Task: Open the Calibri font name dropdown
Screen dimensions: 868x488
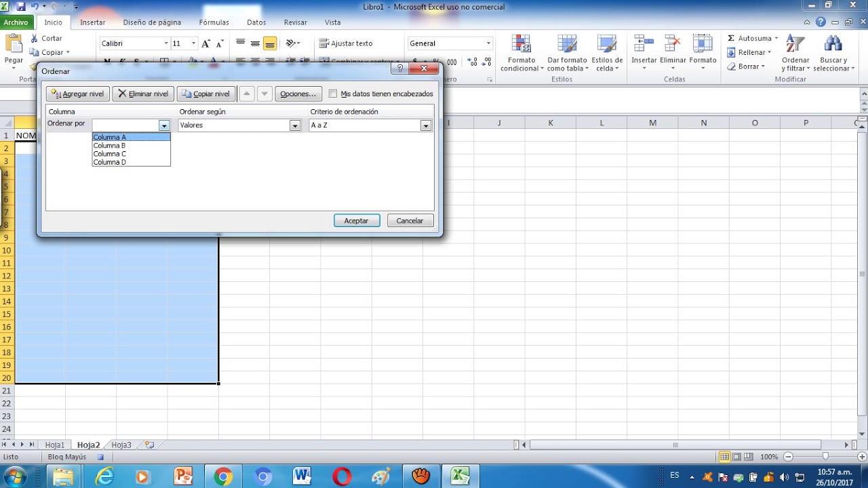Action: [x=166, y=43]
